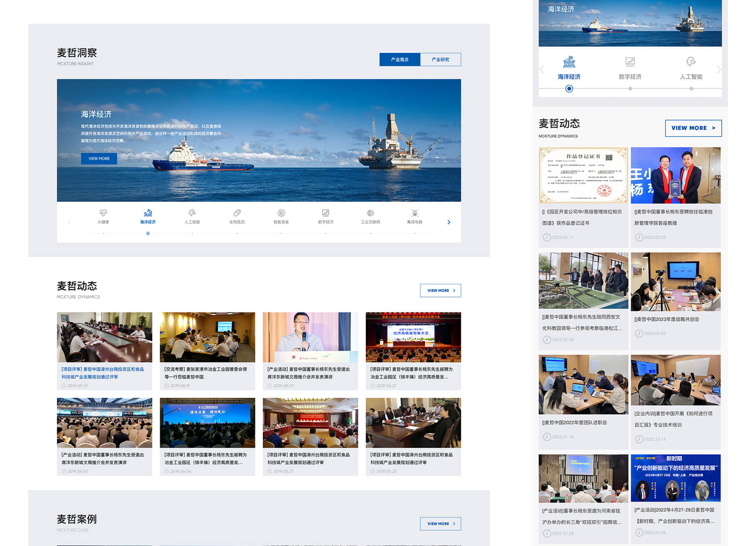Click the clock icon beside date 2019.09.29
The width and height of the screenshot is (756, 546).
[64, 386]
